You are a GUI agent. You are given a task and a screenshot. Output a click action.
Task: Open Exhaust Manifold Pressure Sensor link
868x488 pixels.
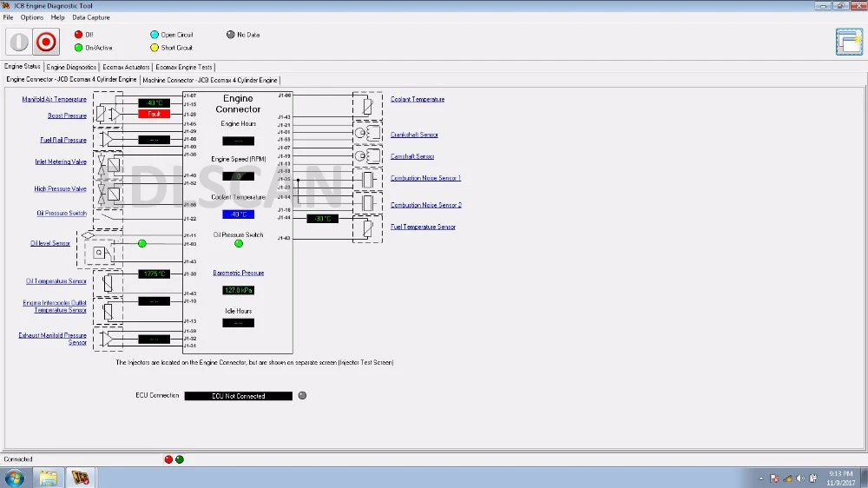click(x=53, y=339)
